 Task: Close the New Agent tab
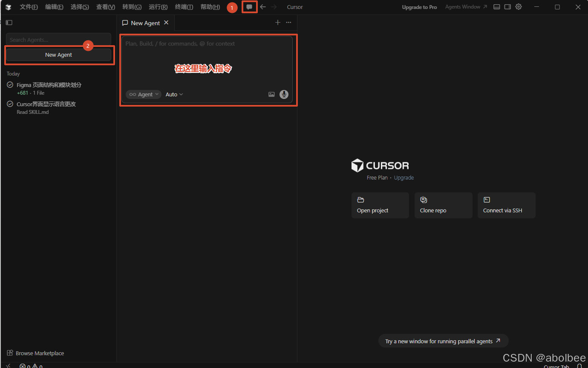[x=166, y=23]
